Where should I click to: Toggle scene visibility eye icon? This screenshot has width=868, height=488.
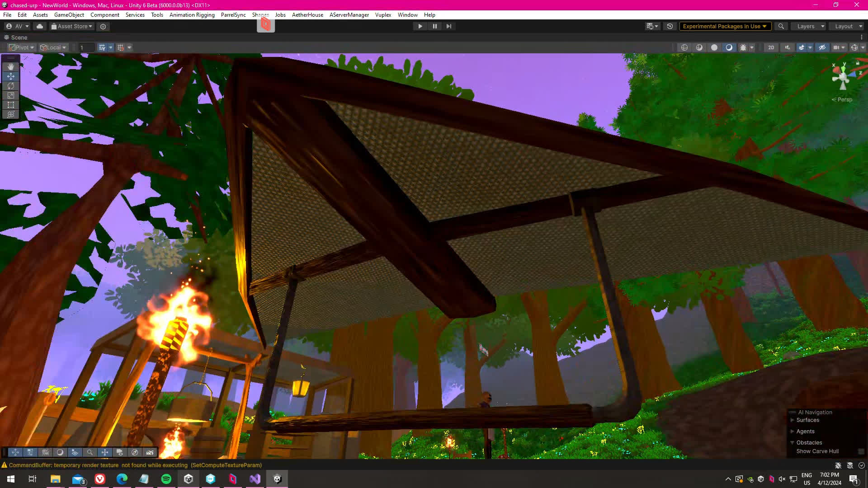pyautogui.click(x=822, y=47)
